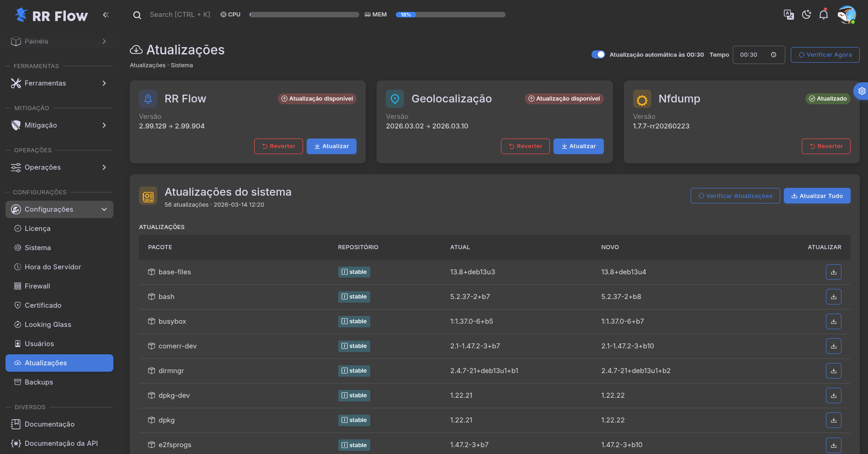Open user profile avatar menu
This screenshot has height=454, width=868.
846,15
